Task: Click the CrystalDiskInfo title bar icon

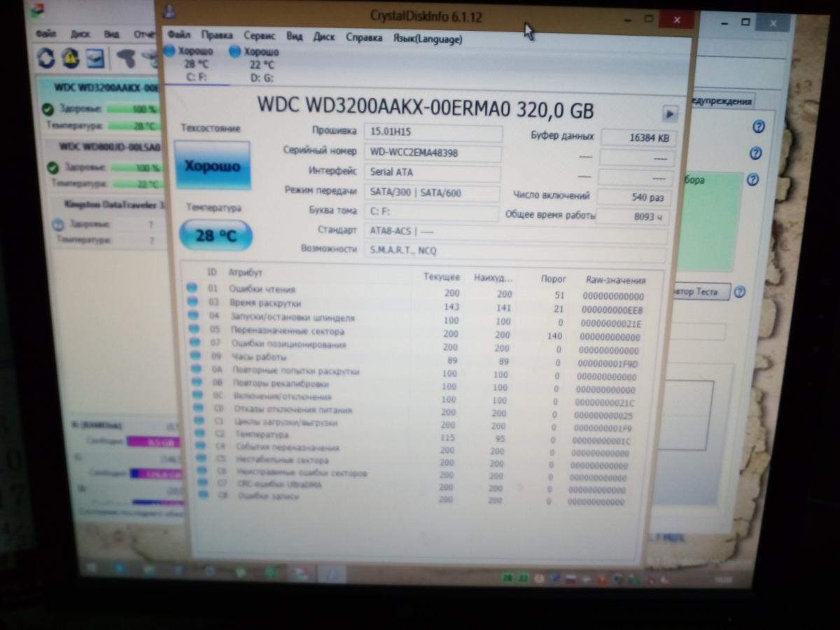Action: [x=169, y=11]
